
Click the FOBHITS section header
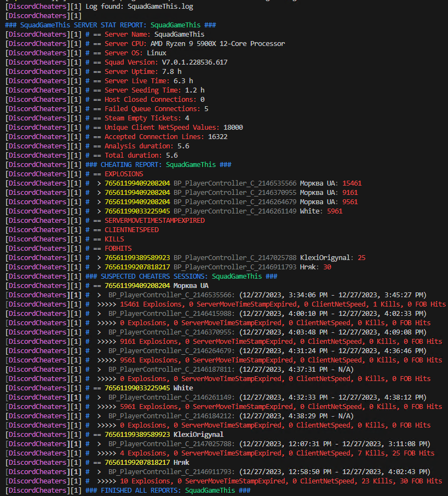[x=118, y=249]
